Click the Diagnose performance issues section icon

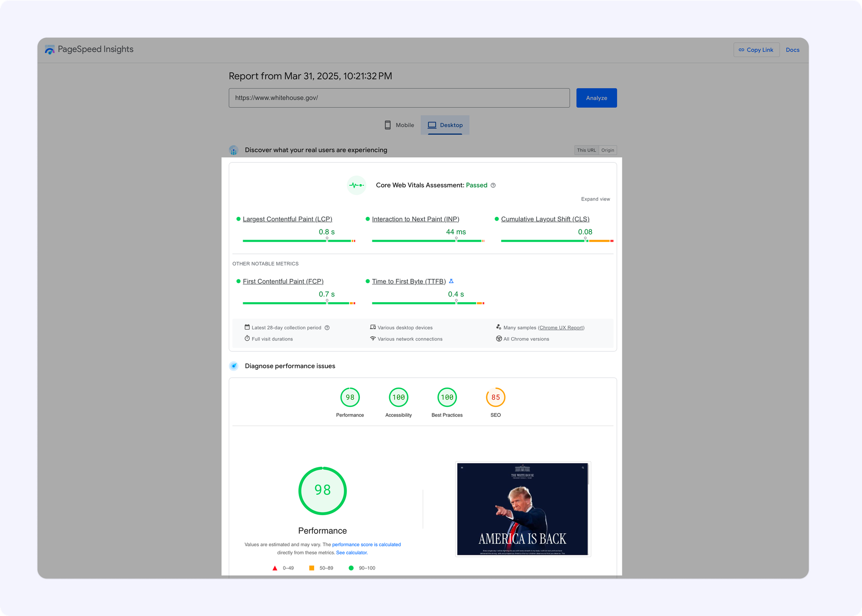pyautogui.click(x=234, y=366)
